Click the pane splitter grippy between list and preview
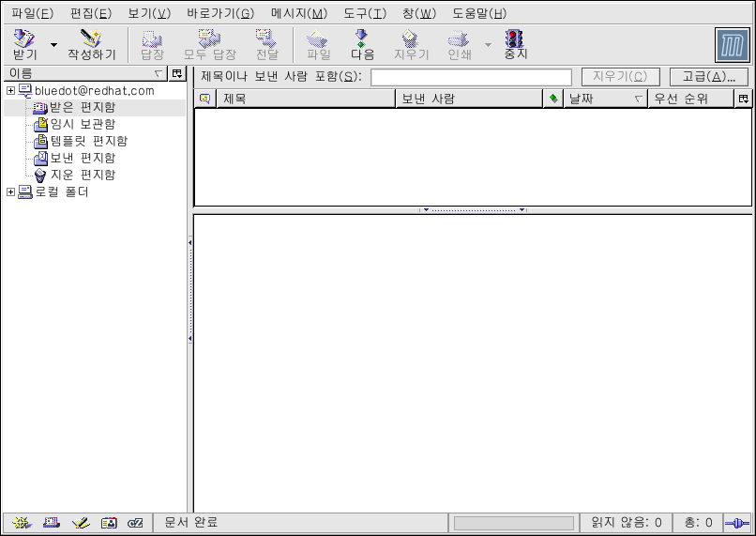Screen dimensions: 756x536 (x=473, y=210)
